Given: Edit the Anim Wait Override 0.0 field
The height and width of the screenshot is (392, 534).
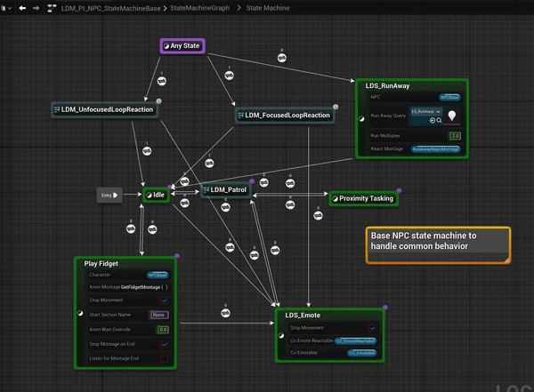Looking at the screenshot, I should click(x=163, y=330).
